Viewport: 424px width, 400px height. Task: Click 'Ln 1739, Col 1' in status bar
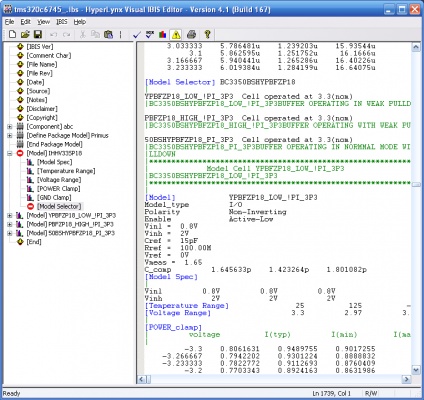click(x=332, y=394)
